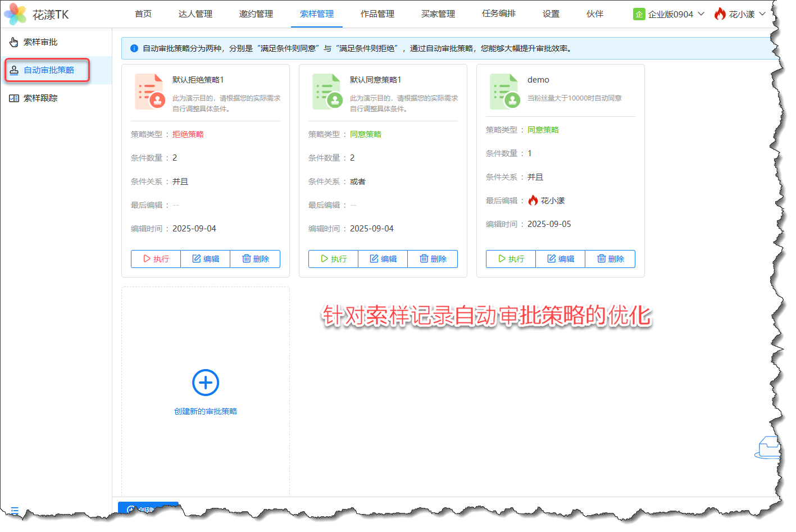
Task: Open 索样跟踪 in the sidebar
Action: 40,98
